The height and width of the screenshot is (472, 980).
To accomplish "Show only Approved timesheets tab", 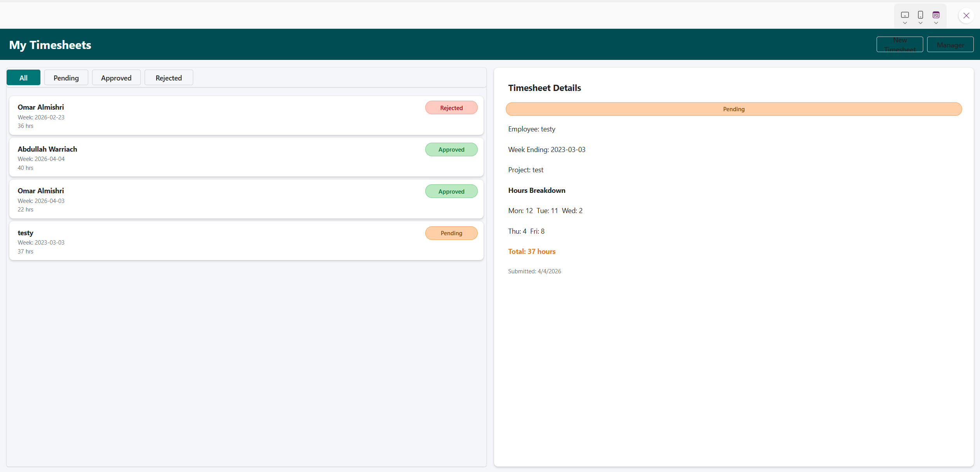I will tap(116, 78).
